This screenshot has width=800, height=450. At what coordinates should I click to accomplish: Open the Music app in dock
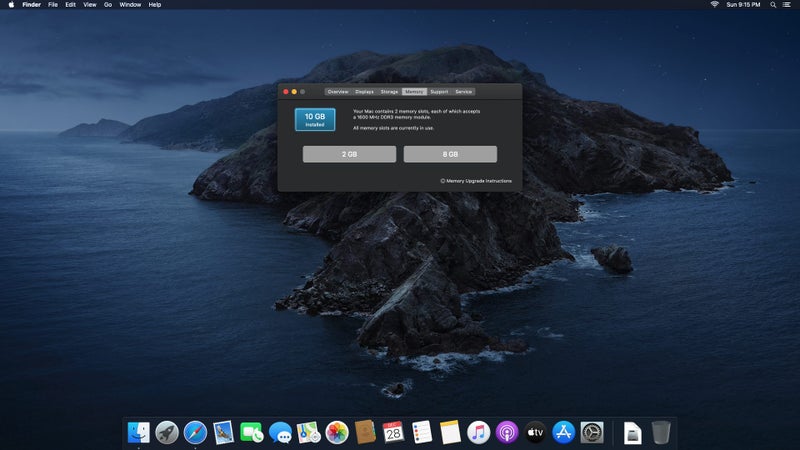tap(478, 432)
